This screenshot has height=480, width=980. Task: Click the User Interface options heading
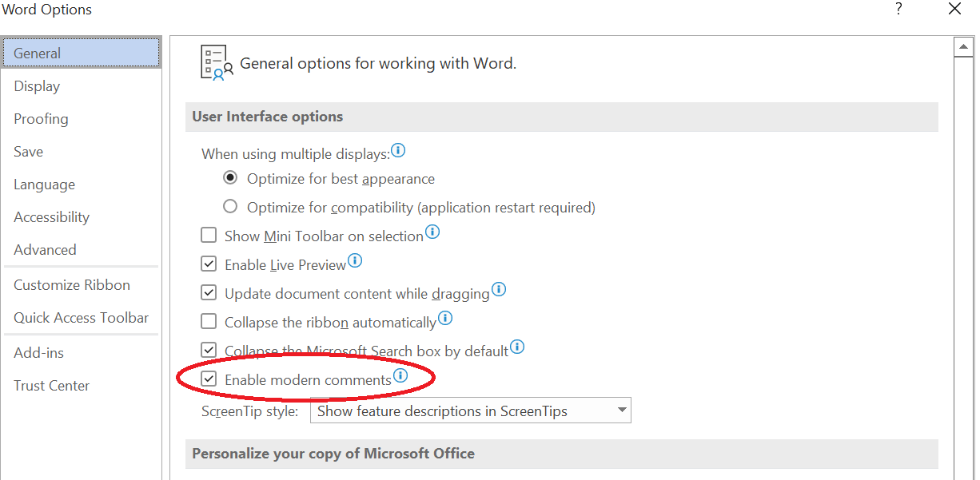(x=268, y=117)
